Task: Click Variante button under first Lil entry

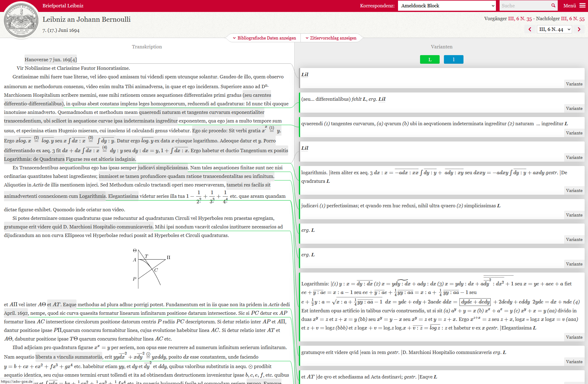Action: coord(574,84)
